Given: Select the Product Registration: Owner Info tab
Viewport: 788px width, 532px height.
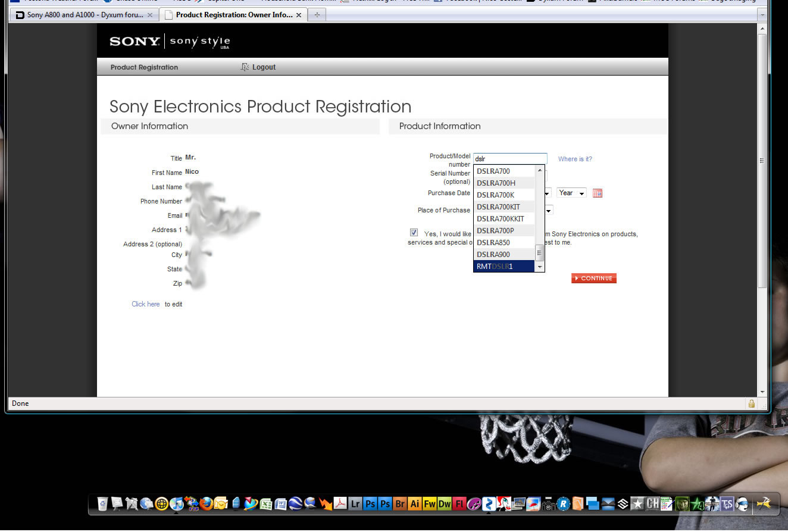Looking at the screenshot, I should [234, 15].
